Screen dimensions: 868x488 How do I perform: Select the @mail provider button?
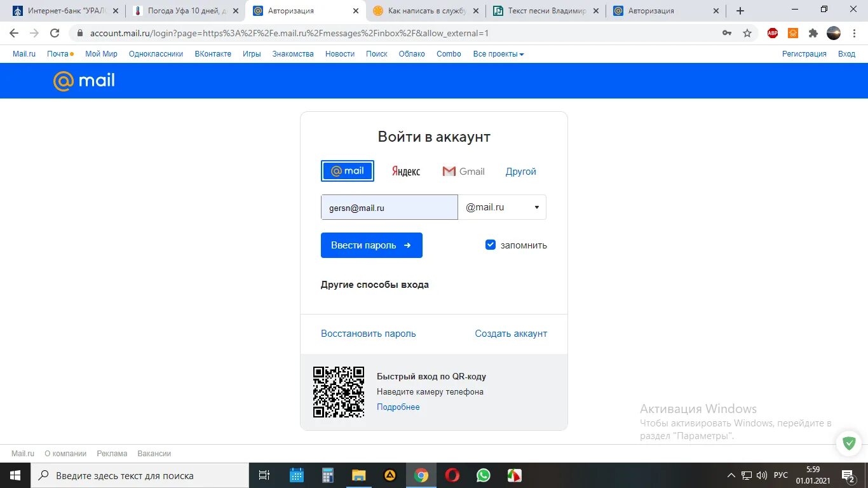(348, 171)
